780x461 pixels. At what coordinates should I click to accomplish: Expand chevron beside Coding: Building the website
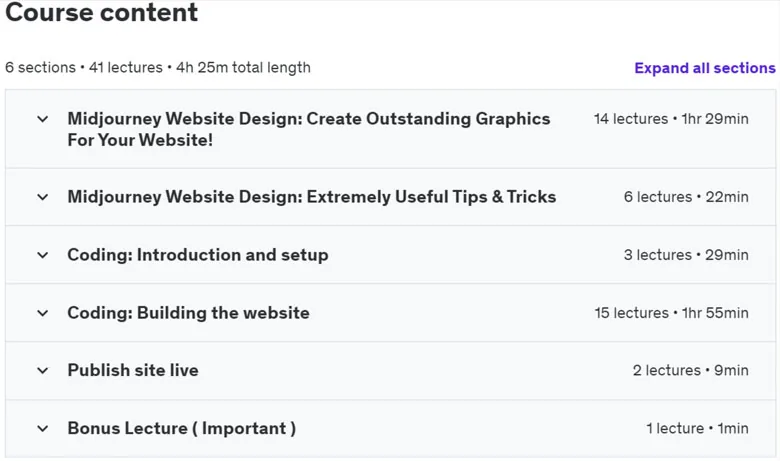coord(43,313)
